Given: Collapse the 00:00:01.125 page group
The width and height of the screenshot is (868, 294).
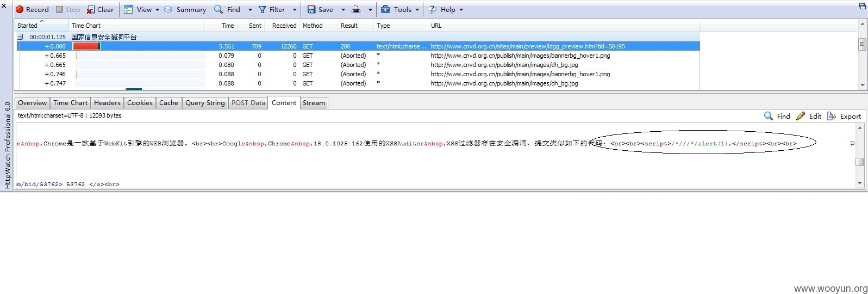Looking at the screenshot, I should click(x=20, y=37).
